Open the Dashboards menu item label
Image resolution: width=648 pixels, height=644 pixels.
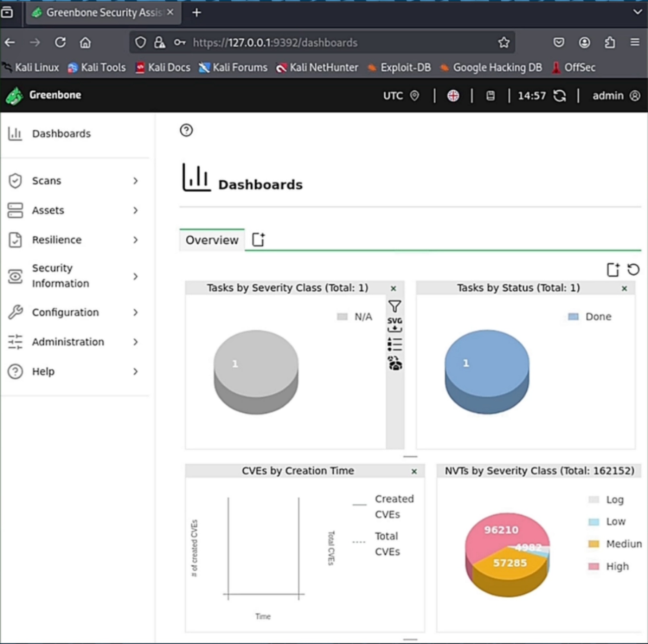pos(62,134)
